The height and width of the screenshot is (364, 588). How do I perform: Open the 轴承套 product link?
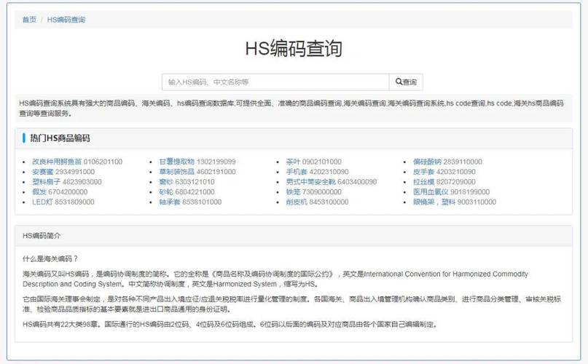point(170,202)
